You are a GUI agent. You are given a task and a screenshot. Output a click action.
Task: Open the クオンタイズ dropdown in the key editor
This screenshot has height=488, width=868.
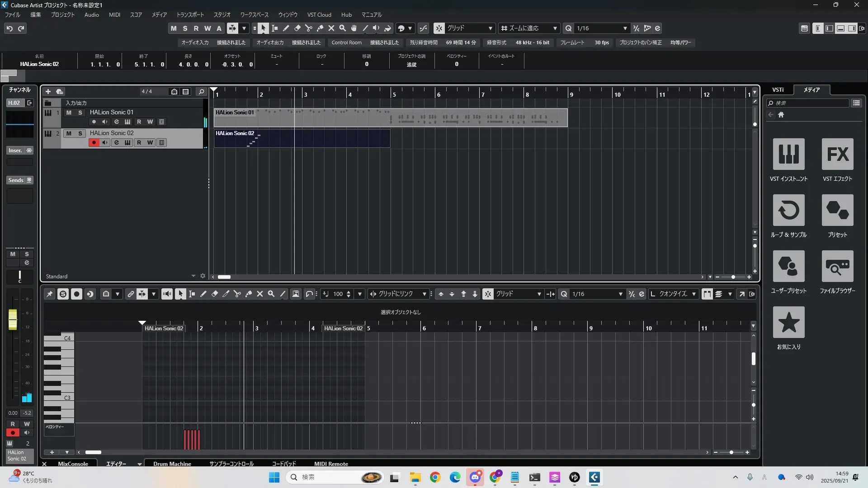tap(693, 294)
